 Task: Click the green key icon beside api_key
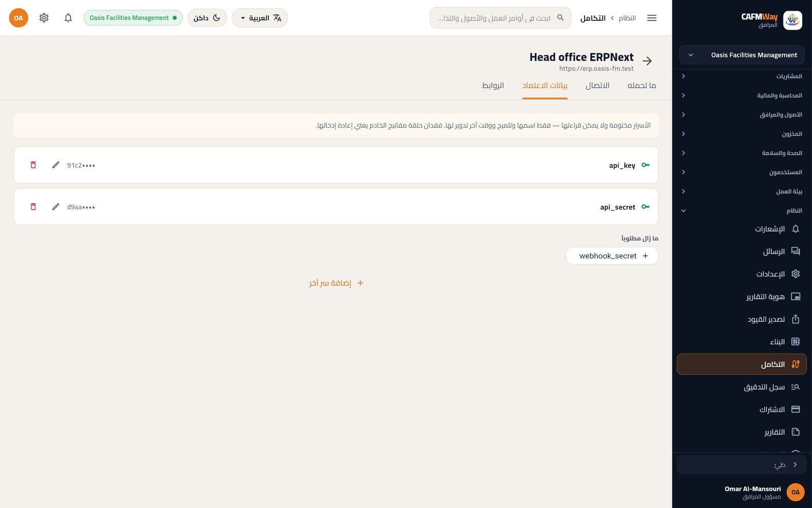click(x=645, y=165)
